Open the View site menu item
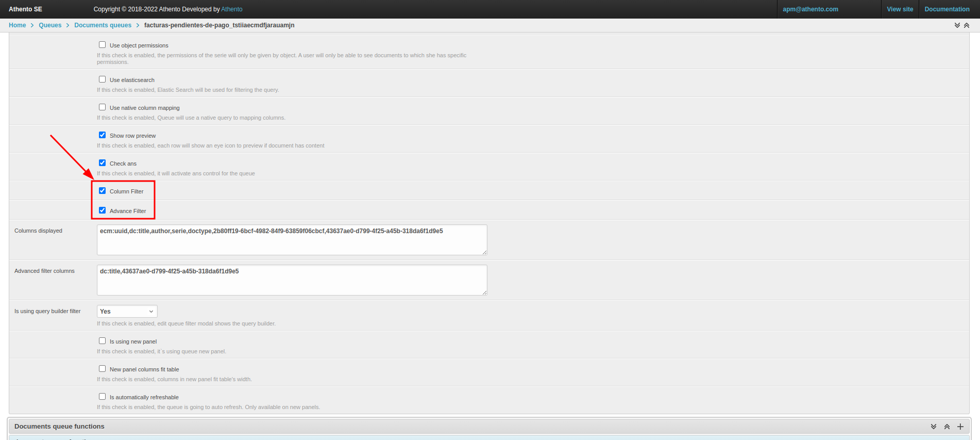Image resolution: width=980 pixels, height=440 pixels. click(x=900, y=9)
